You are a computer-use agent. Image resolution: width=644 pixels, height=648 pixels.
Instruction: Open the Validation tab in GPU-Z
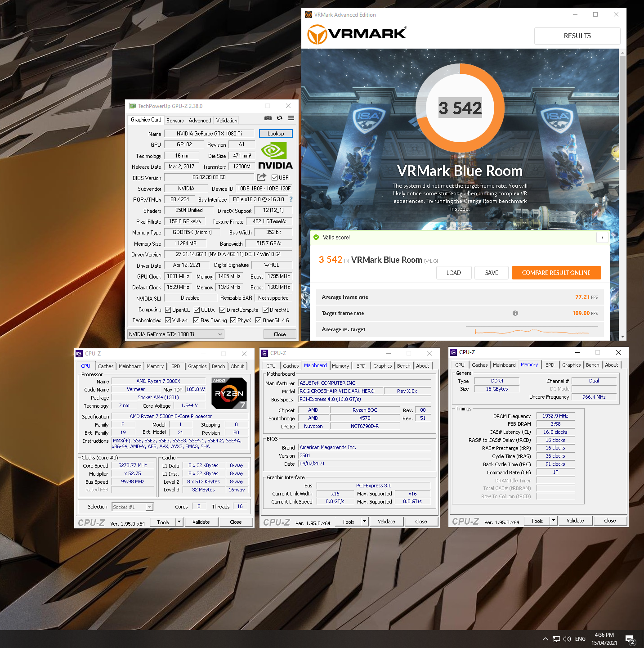pyautogui.click(x=226, y=120)
